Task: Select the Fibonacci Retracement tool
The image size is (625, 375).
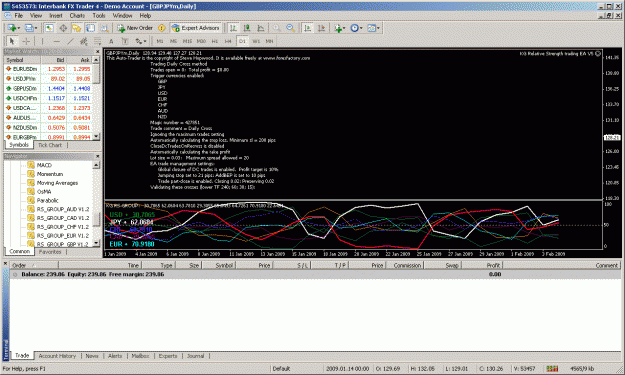Action: tap(97, 41)
